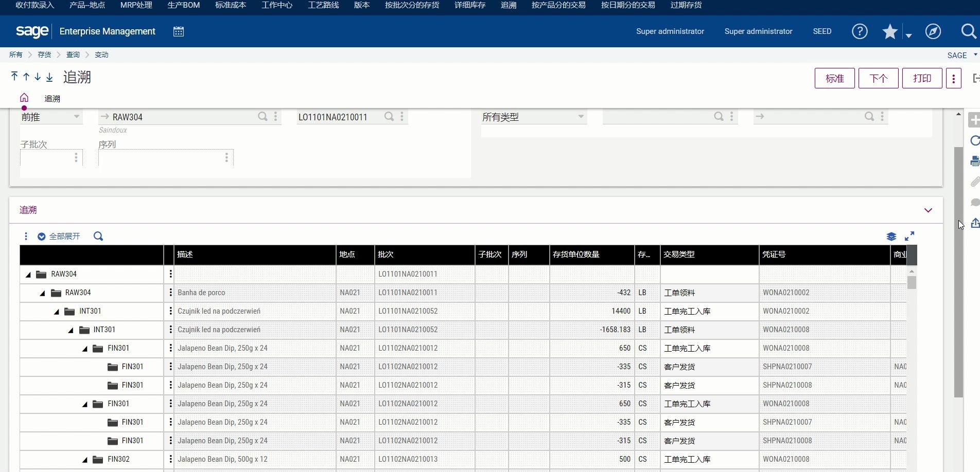Select the 追溯 tab
980x472 pixels.
coord(52,98)
